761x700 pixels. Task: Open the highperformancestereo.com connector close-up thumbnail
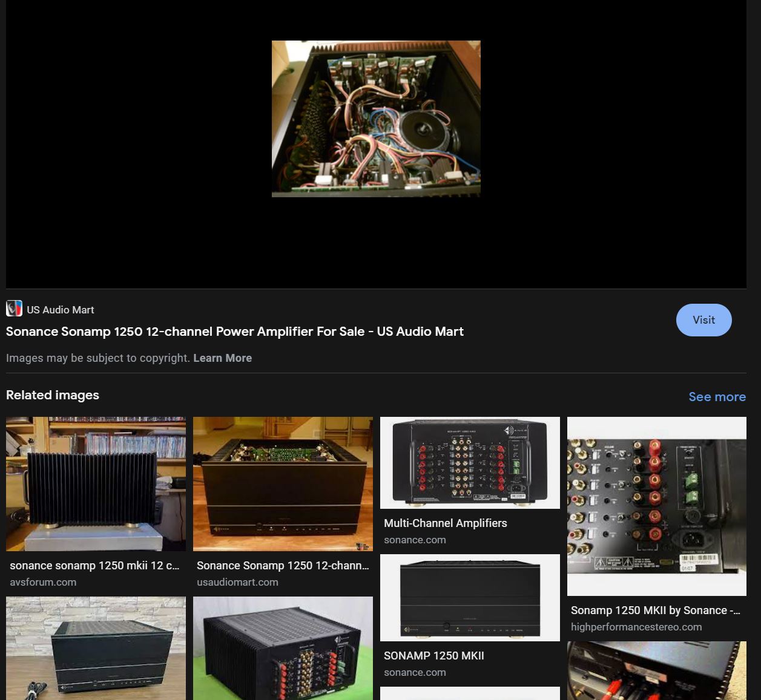657,506
